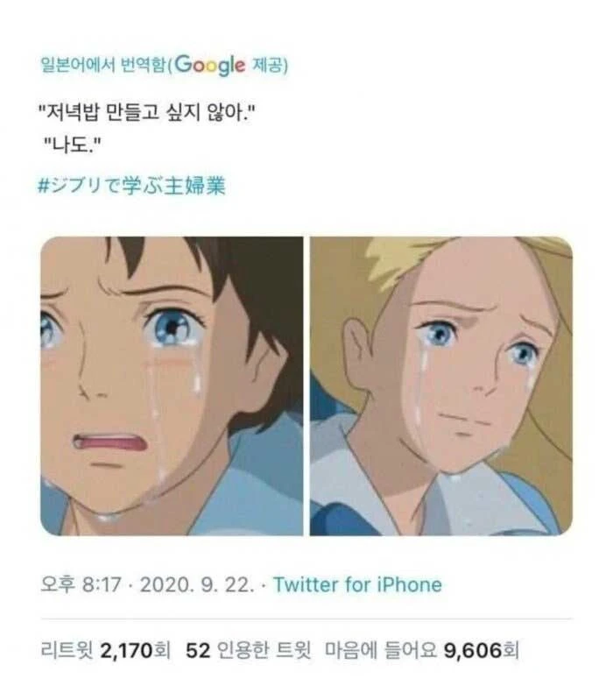This screenshot has width=599, height=700.
Task: Click the open mouth of brown-haired character
Action: [109, 443]
